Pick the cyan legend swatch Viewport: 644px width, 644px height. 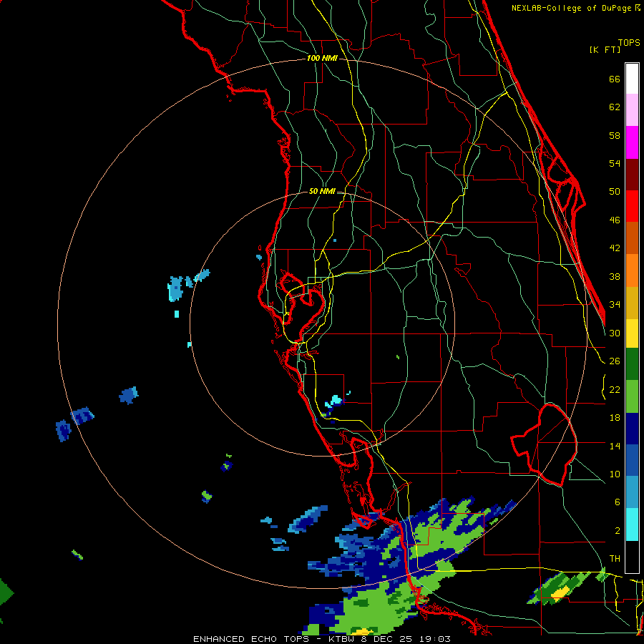tap(632, 525)
